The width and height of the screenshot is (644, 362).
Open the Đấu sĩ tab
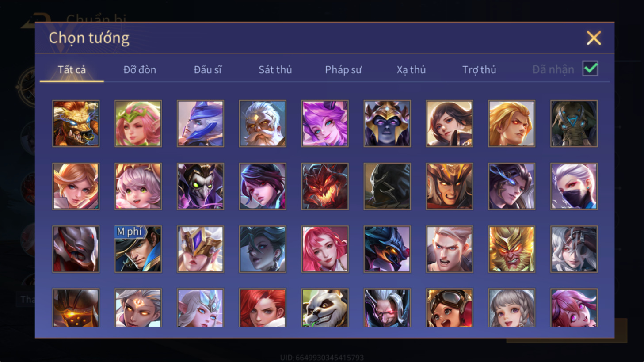pyautogui.click(x=208, y=70)
